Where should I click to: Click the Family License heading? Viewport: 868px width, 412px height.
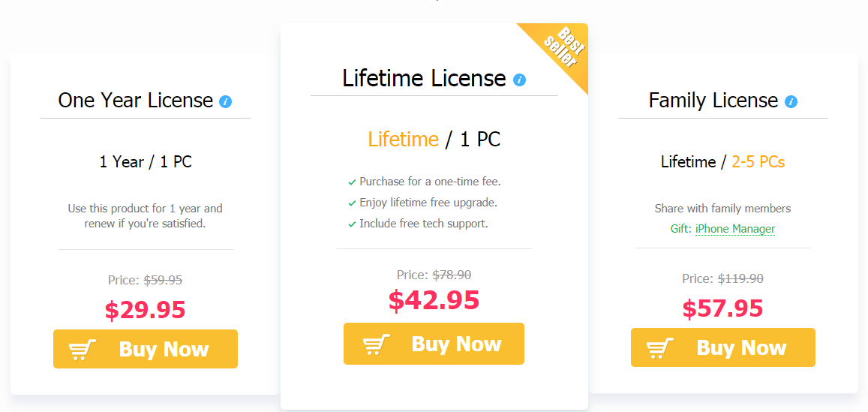(x=713, y=101)
